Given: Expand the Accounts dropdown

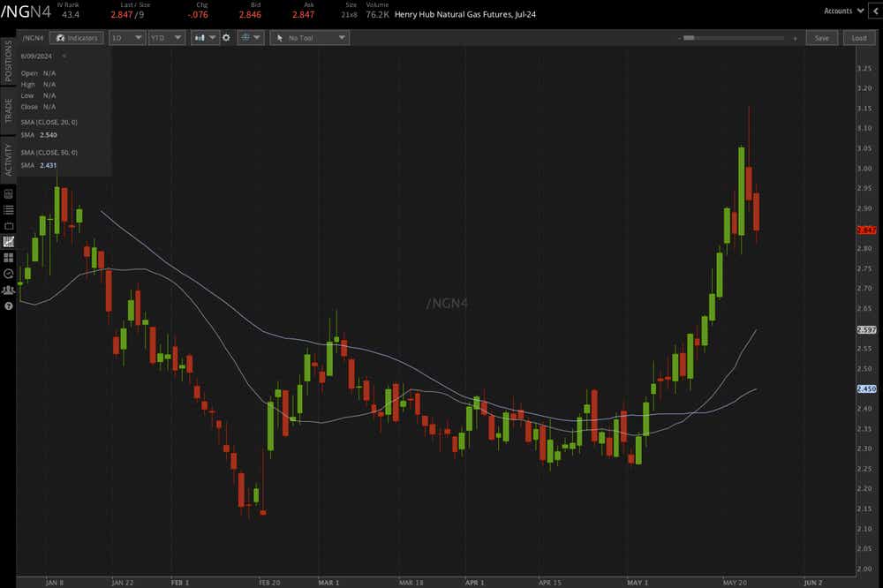Looking at the screenshot, I should coord(843,11).
